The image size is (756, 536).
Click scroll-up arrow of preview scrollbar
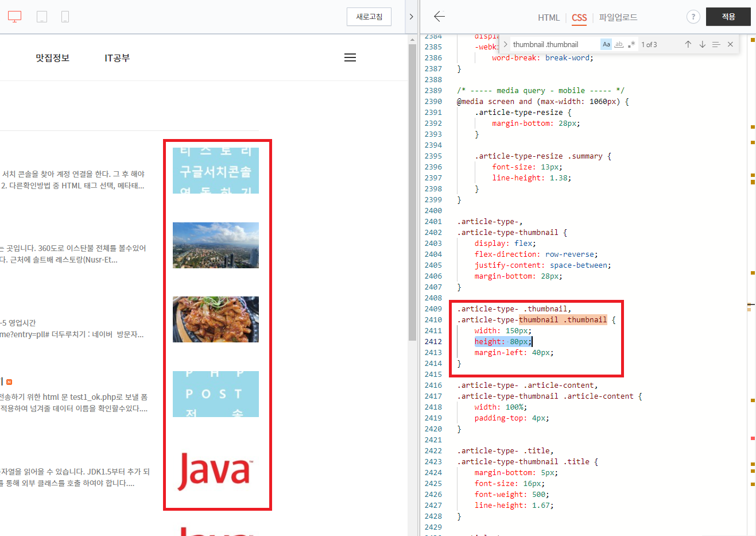click(x=412, y=39)
